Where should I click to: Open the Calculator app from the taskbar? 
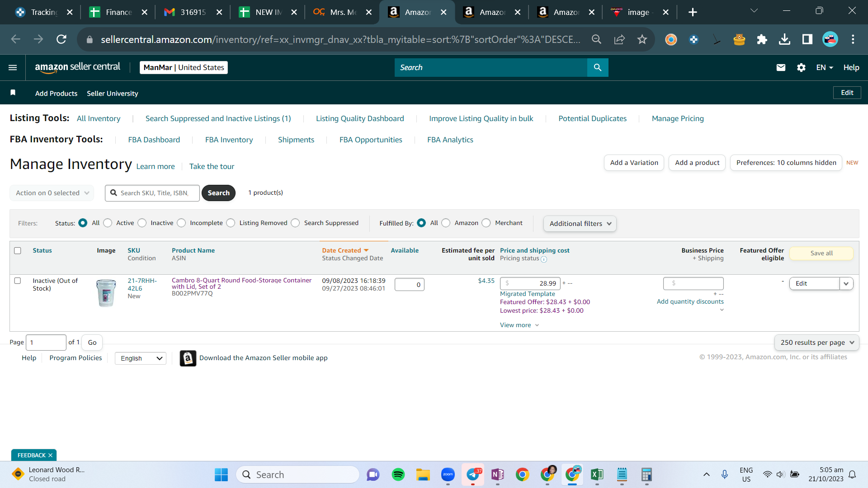point(647,474)
